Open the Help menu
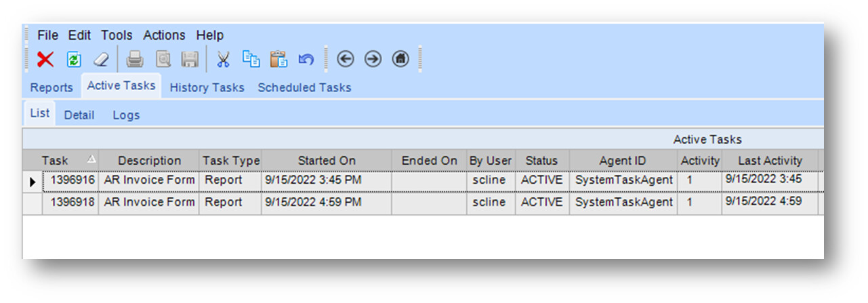 click(x=210, y=35)
